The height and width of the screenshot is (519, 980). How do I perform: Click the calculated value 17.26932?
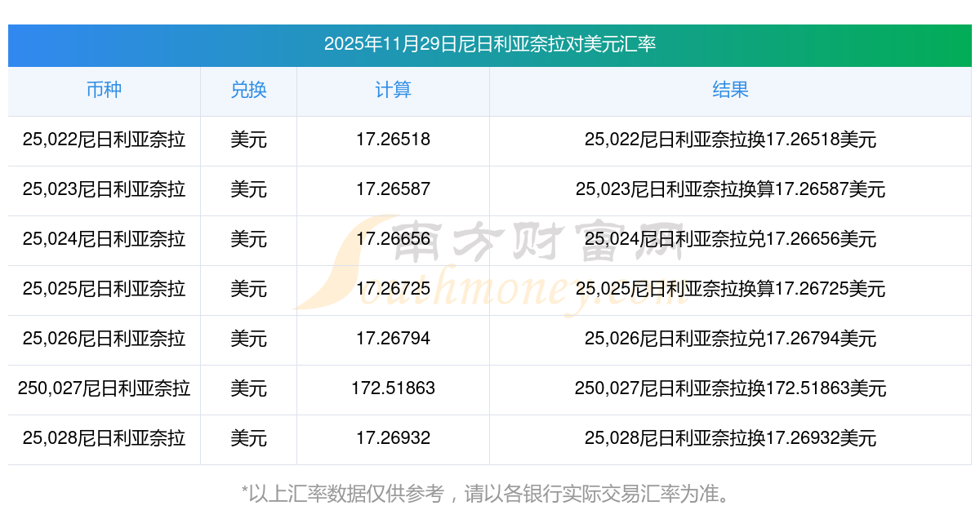[393, 439]
